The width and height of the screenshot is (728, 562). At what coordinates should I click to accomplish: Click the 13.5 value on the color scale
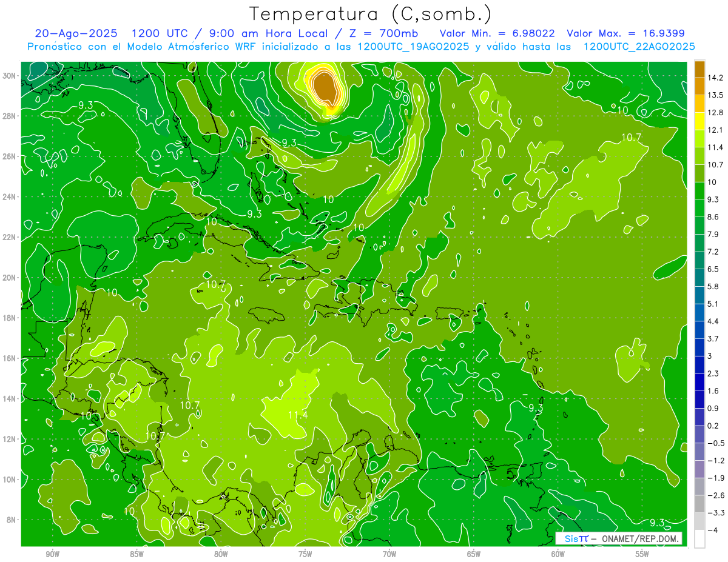point(715,95)
